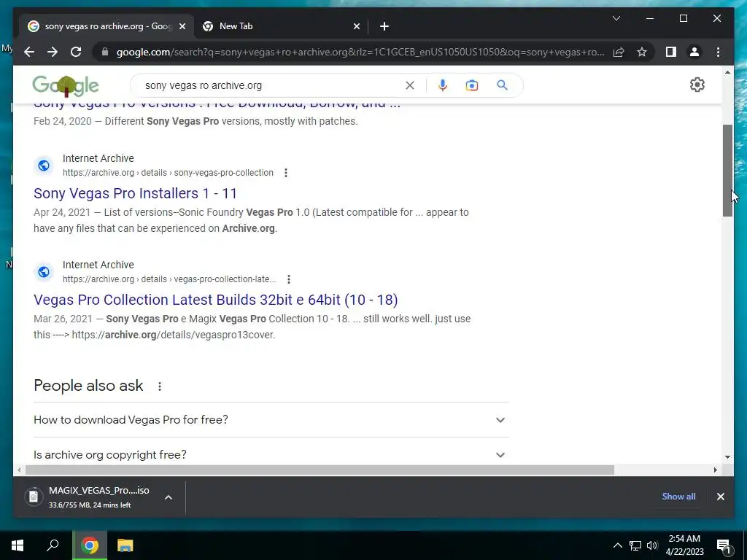The height and width of the screenshot is (560, 747).
Task: Click the sony-vegas-pro-collection archive.org URL text
Action: click(x=169, y=173)
